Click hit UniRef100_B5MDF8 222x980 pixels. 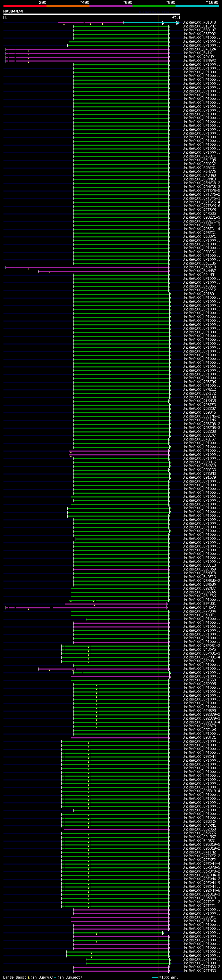(199, 573)
